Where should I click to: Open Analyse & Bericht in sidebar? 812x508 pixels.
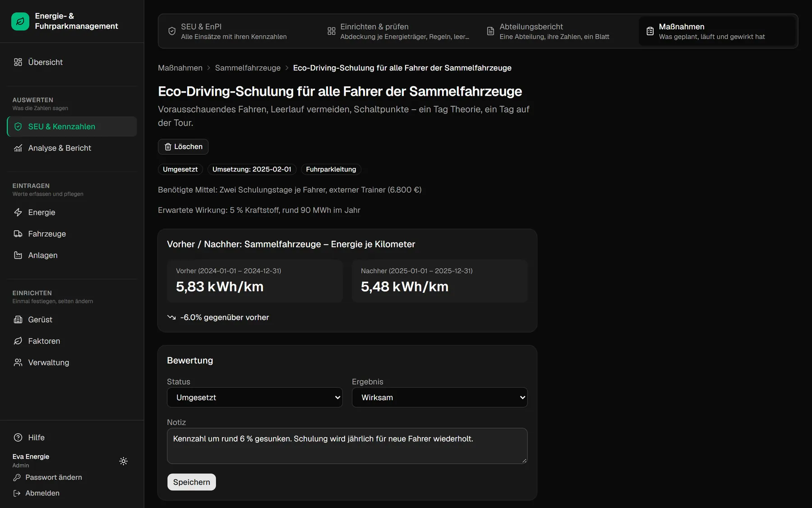point(72,148)
